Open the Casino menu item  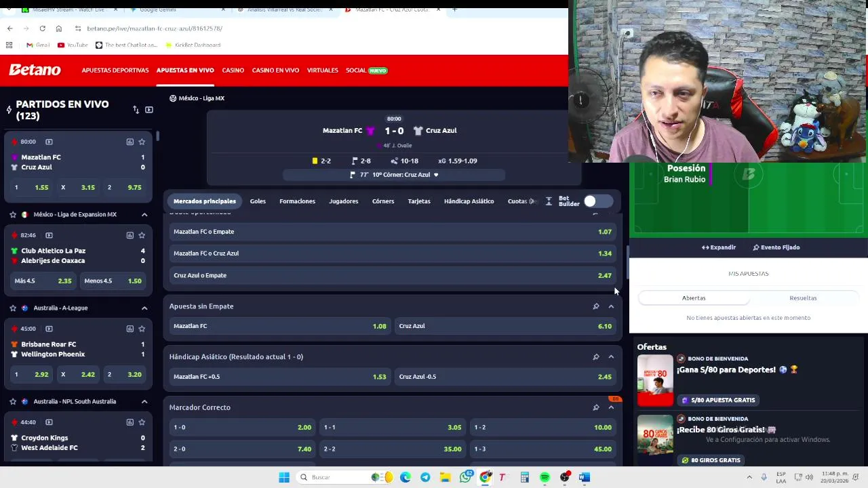pyautogui.click(x=233, y=70)
